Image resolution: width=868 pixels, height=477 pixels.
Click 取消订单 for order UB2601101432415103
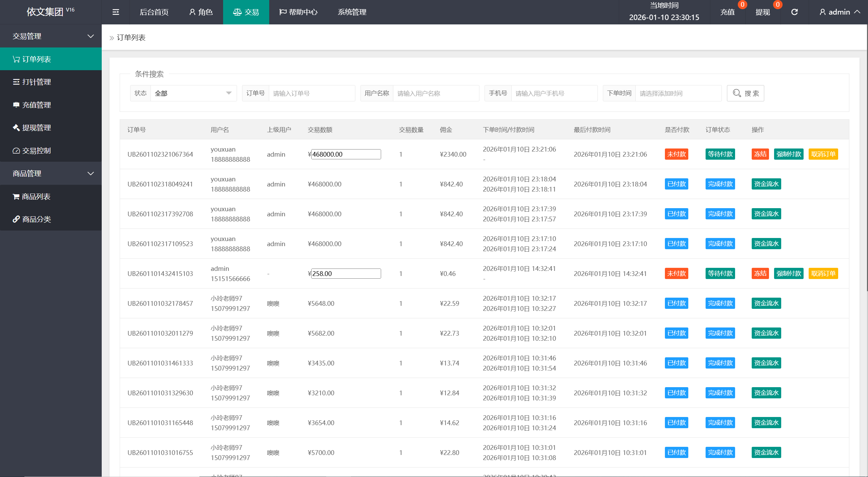pos(823,274)
